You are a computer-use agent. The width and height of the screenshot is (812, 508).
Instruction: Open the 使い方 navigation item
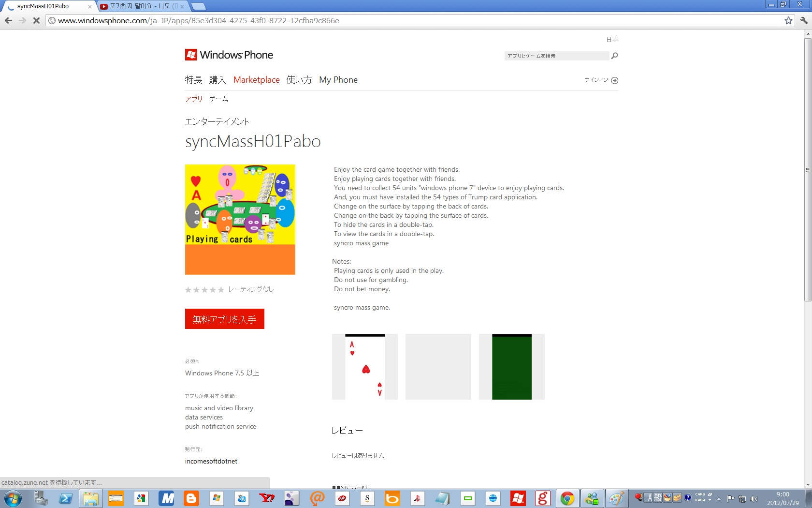(x=299, y=80)
